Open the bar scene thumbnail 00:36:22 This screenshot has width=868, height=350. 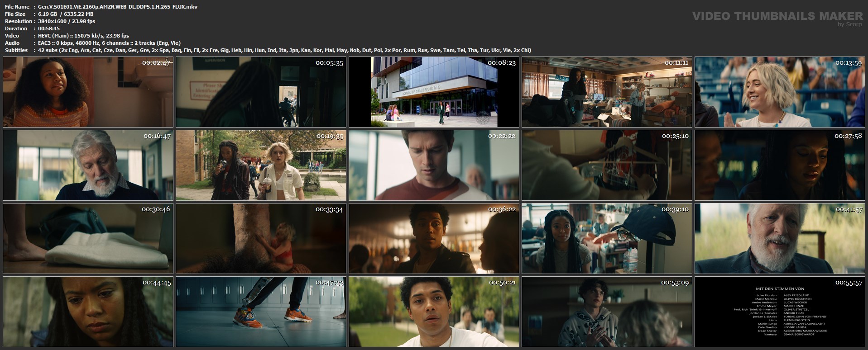[x=434, y=239]
